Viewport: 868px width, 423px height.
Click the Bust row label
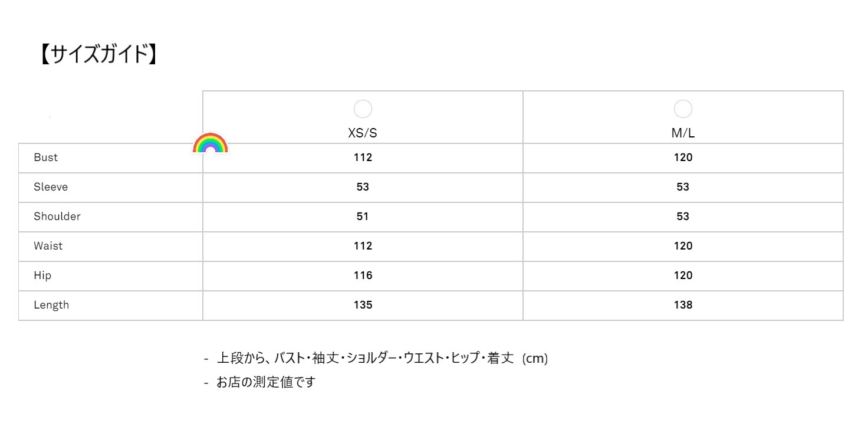click(46, 158)
